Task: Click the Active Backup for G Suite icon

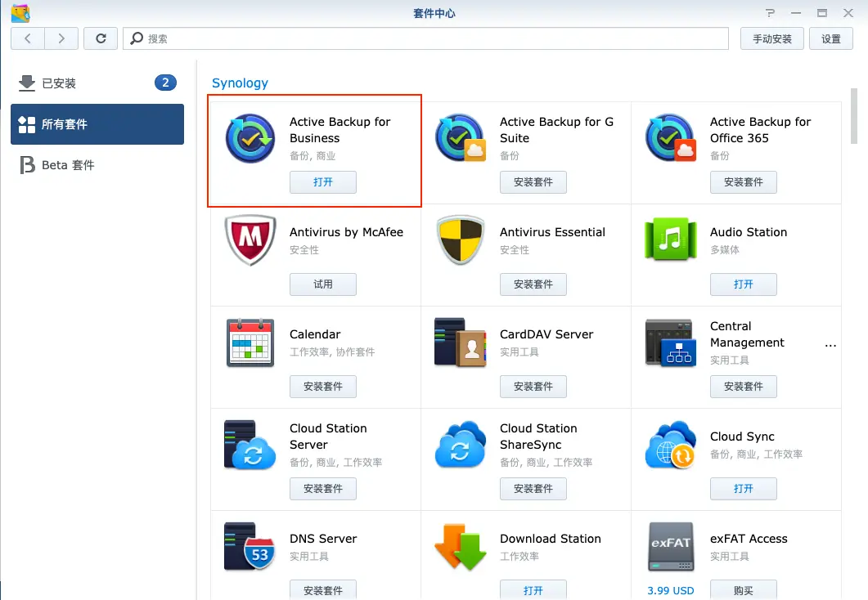Action: pyautogui.click(x=461, y=138)
